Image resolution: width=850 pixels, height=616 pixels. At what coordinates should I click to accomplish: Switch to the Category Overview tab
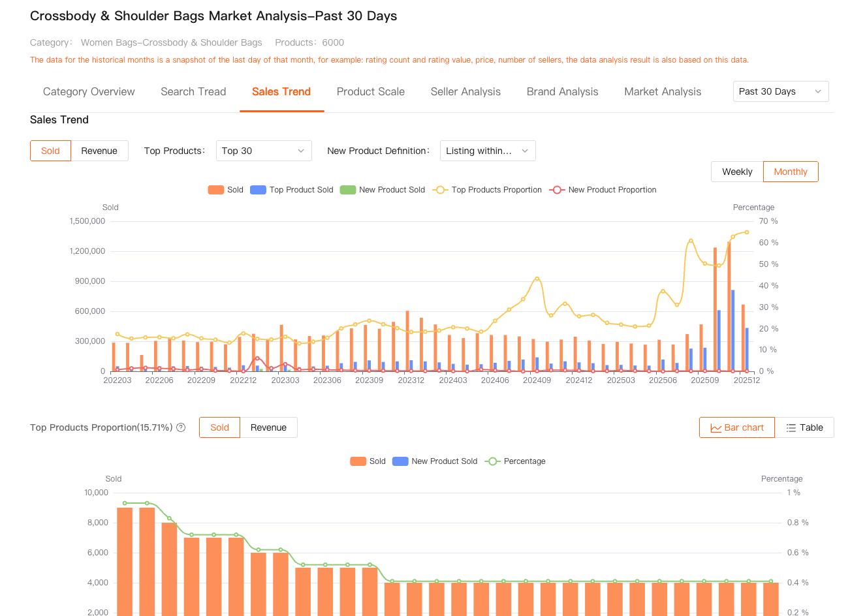pyautogui.click(x=89, y=91)
